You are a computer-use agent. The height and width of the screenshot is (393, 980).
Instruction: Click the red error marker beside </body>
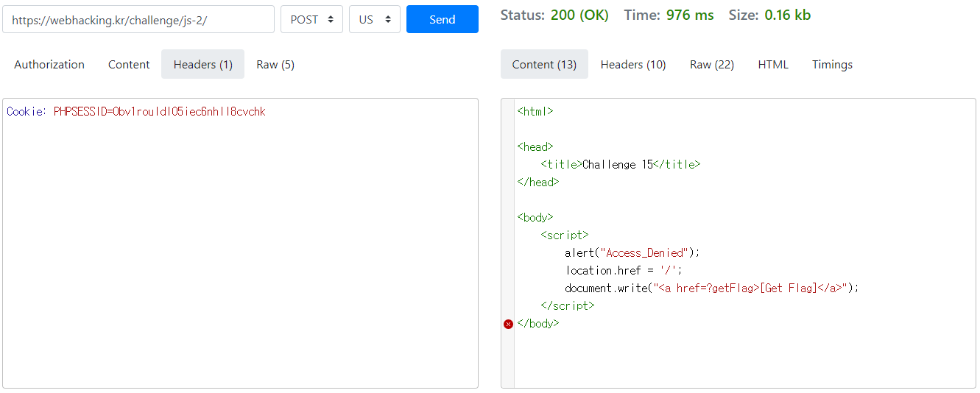pyautogui.click(x=508, y=324)
